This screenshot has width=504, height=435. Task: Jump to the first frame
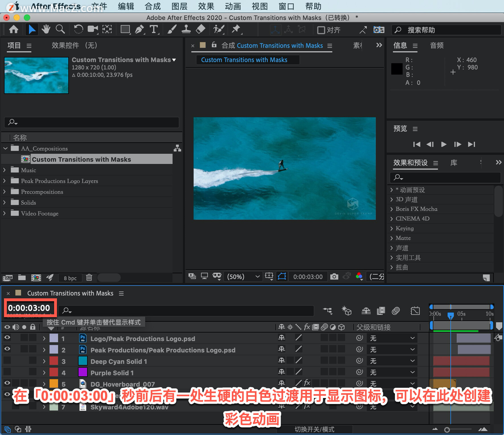[417, 144]
